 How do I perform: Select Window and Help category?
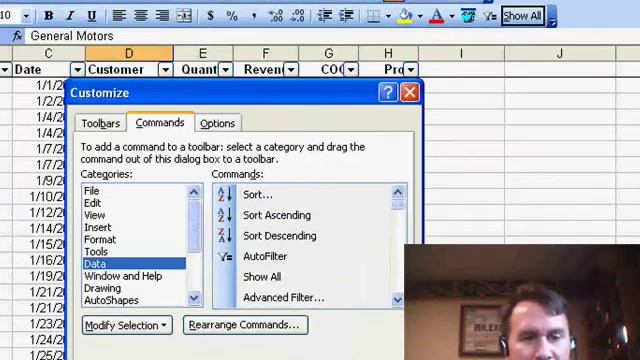pyautogui.click(x=134, y=276)
